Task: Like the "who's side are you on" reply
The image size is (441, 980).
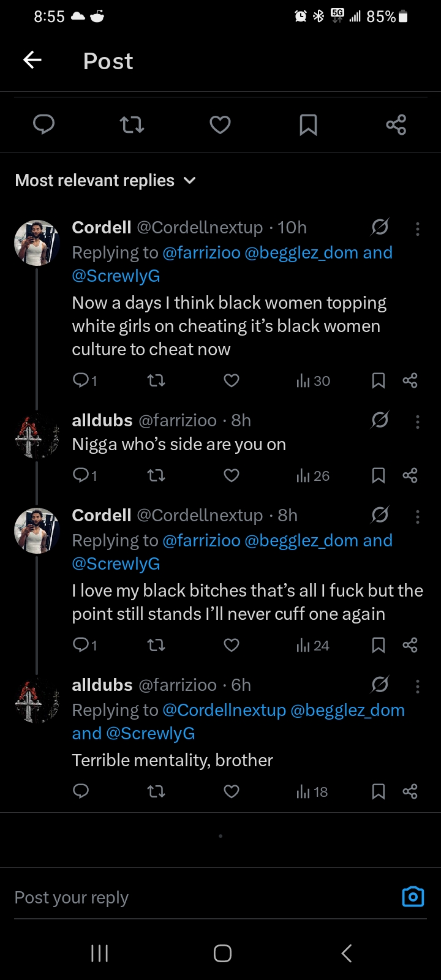Action: click(232, 476)
